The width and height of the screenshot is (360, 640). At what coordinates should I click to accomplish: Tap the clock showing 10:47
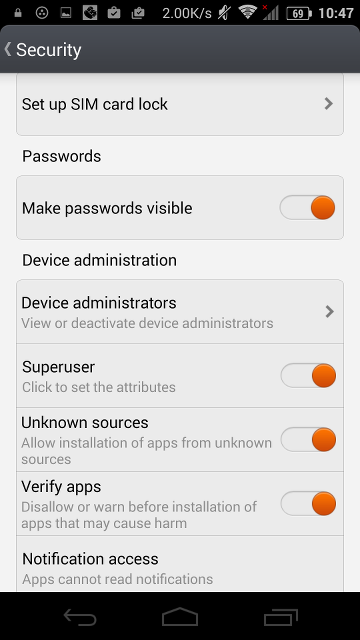point(336,13)
